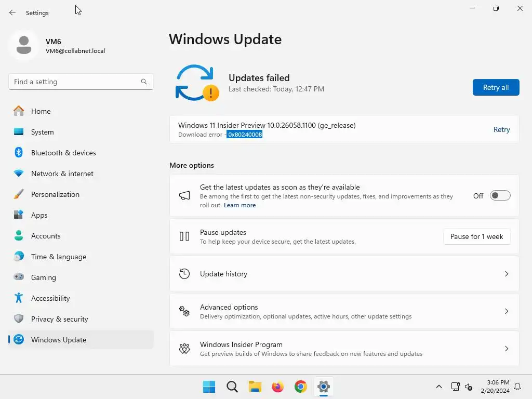The image size is (532, 399).
Task: Click the Retry all button
Action: click(x=496, y=87)
